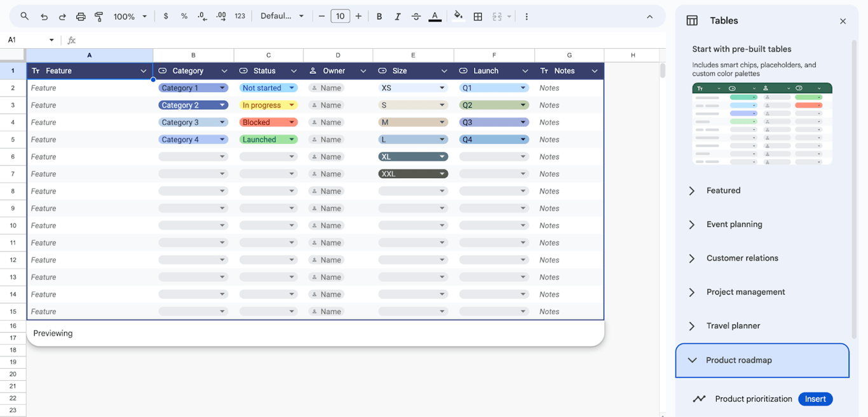Open the fill color bucket
868x417 pixels.
click(x=458, y=17)
